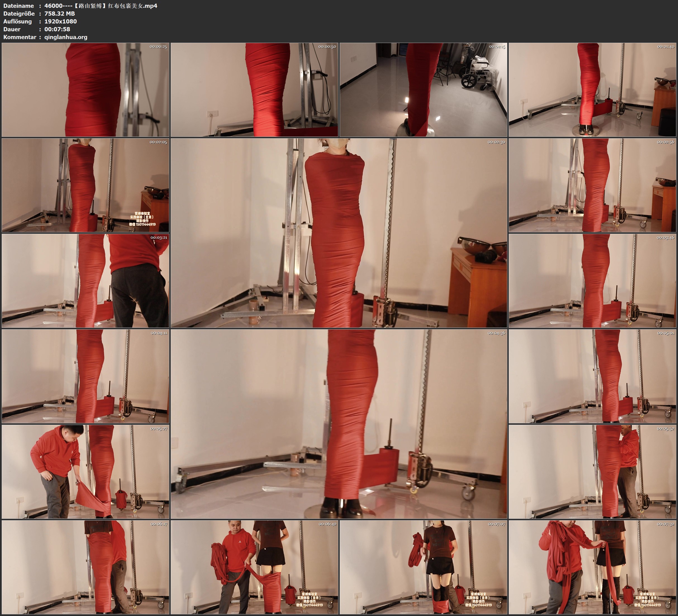This screenshot has height=616, width=678.
Task: Open the 00:01:15 thumbnail with the wheelchair
Action: pyautogui.click(x=423, y=89)
